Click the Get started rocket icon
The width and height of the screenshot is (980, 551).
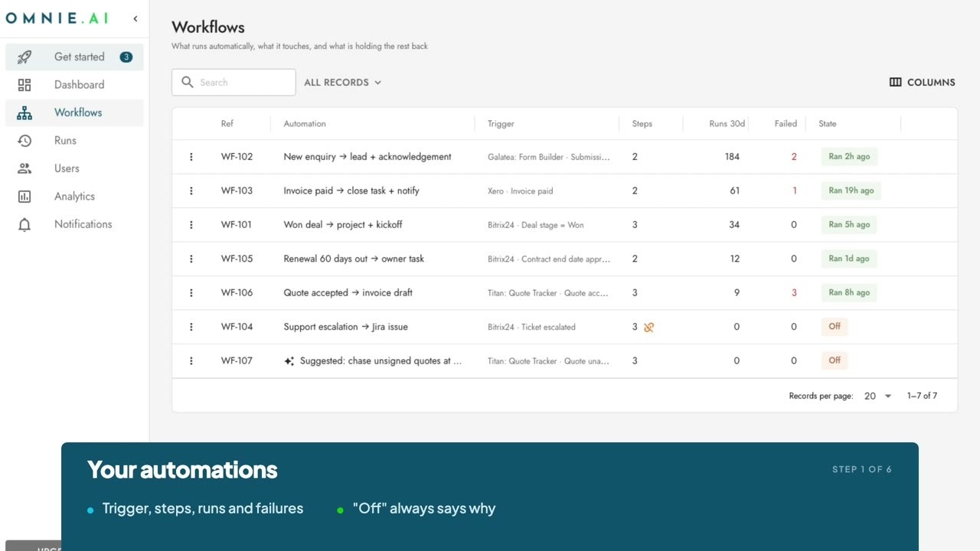(x=24, y=57)
